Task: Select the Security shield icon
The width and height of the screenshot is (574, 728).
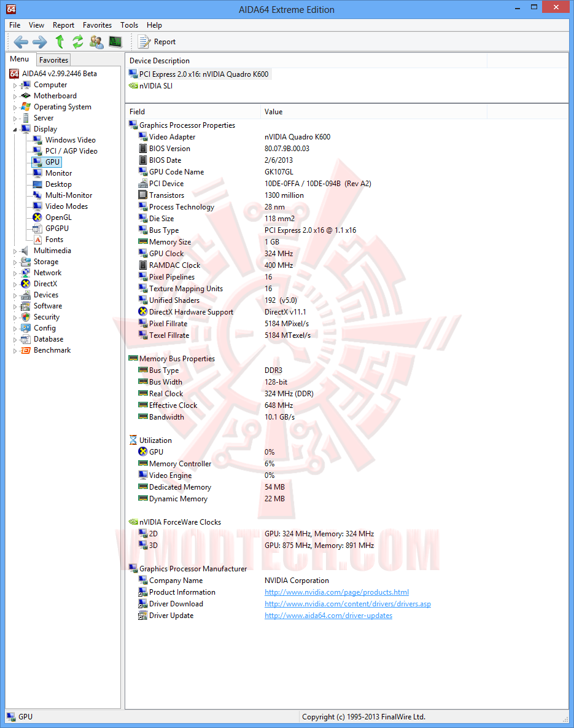Action: click(26, 317)
